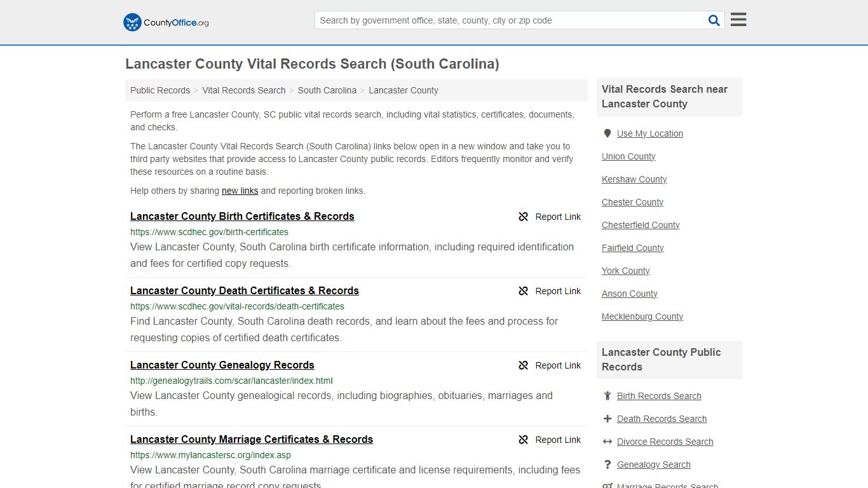868x488 pixels.
Task: Open Lancaster County Death Certificates & Records
Action: (245, 290)
